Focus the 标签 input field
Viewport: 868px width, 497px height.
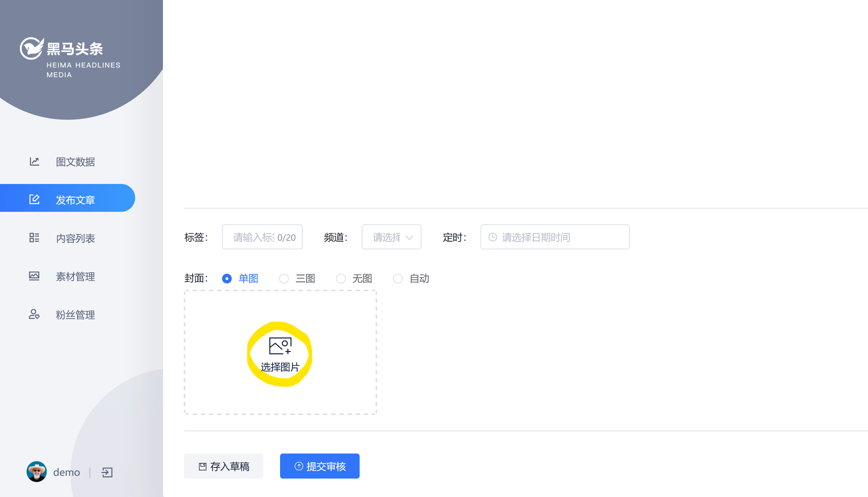254,237
